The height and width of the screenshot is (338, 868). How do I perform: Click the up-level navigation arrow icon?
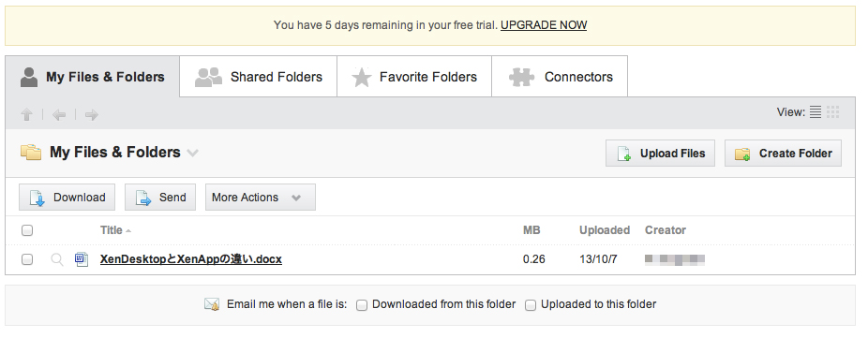26,114
